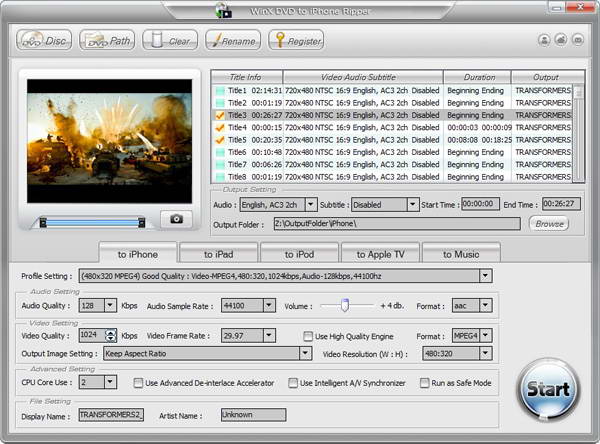Open the Register dialog
Screen dimensions: 600x444
pos(294,41)
